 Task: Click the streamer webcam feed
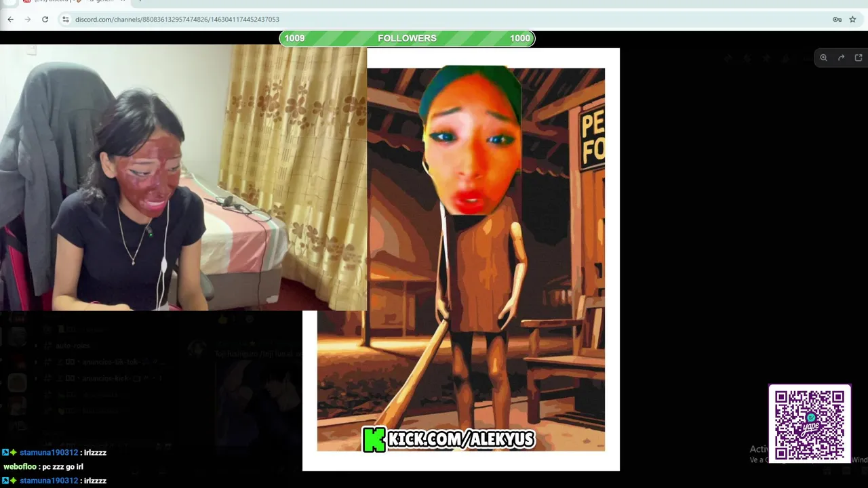183,178
